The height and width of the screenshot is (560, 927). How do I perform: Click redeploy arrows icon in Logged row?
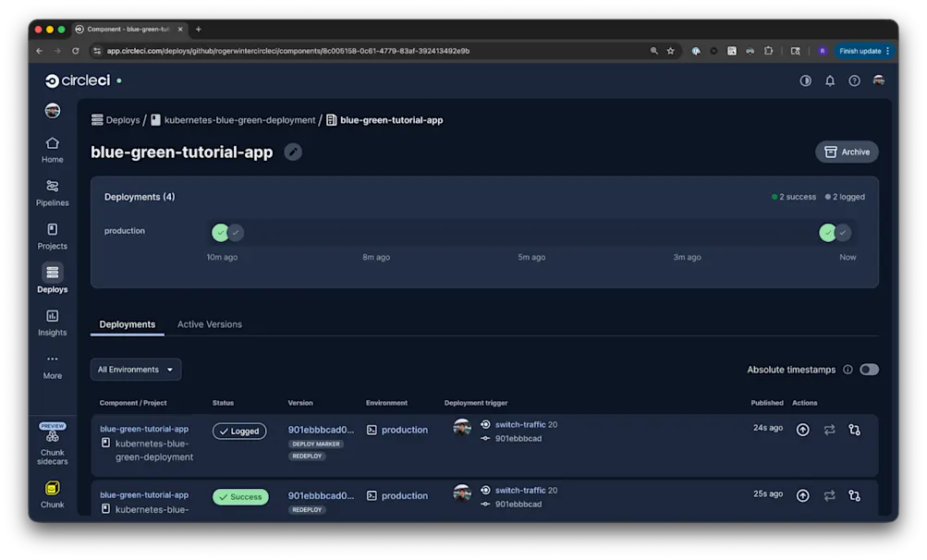pos(829,430)
